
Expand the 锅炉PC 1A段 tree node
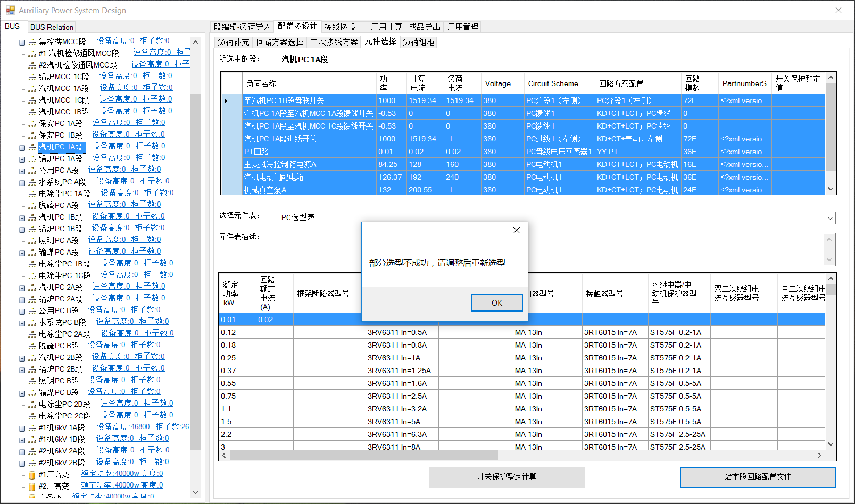pyautogui.click(x=22, y=159)
